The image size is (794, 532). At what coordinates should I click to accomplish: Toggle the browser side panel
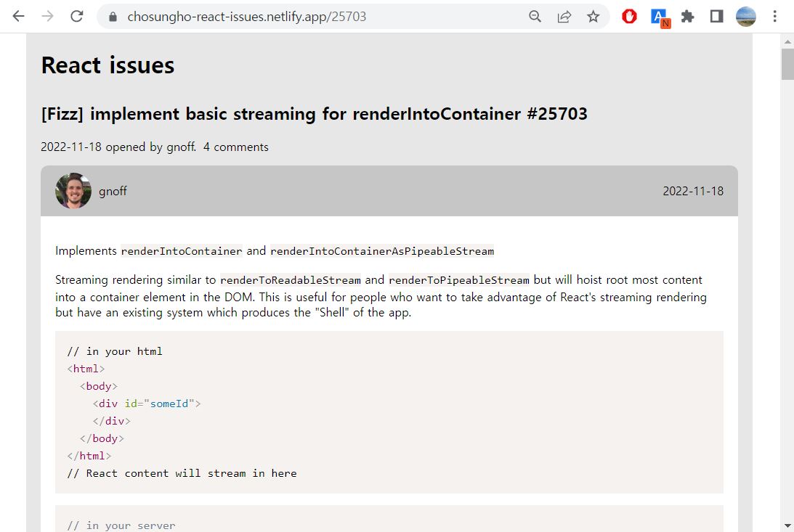(x=716, y=17)
